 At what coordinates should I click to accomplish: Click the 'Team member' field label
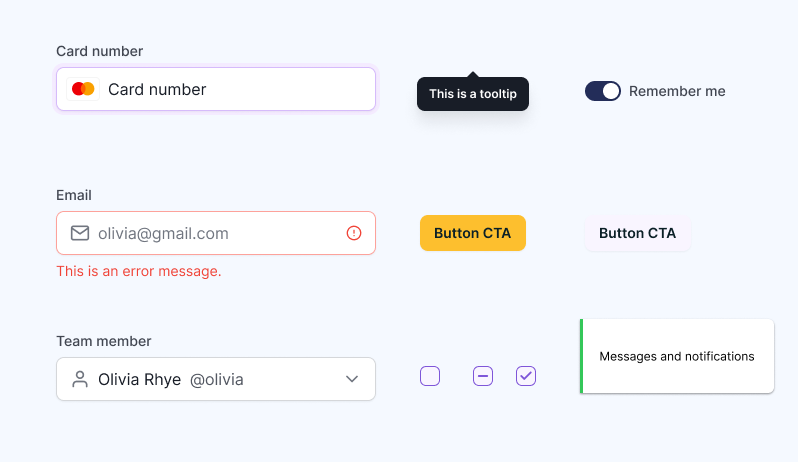(x=104, y=341)
